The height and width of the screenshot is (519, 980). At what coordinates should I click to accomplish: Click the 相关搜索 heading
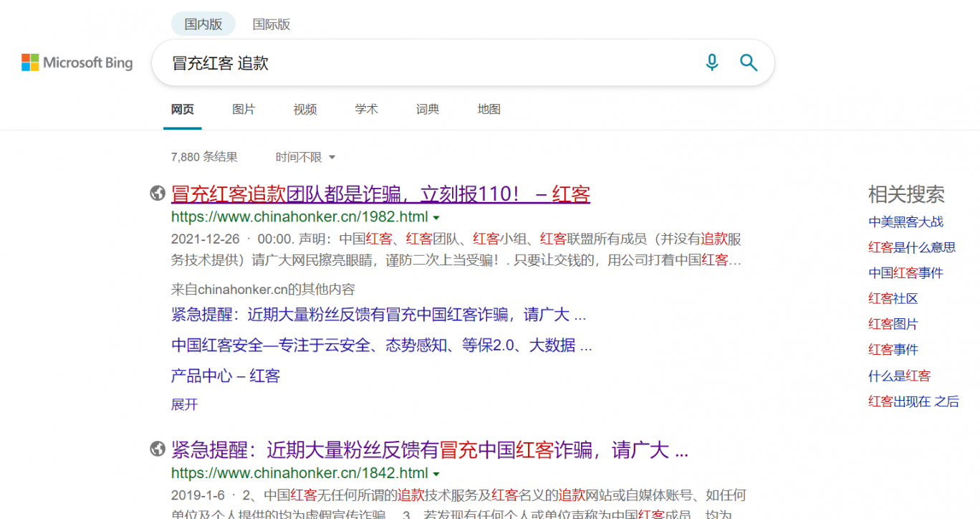pos(906,194)
